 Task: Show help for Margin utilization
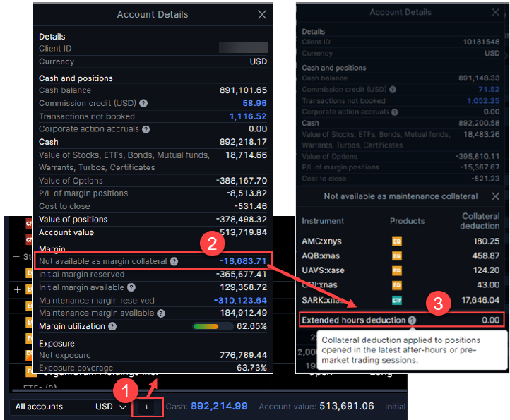(x=112, y=326)
